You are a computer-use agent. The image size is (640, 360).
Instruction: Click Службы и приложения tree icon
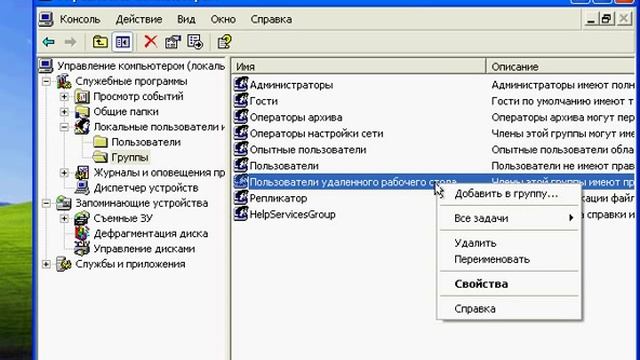point(64,264)
